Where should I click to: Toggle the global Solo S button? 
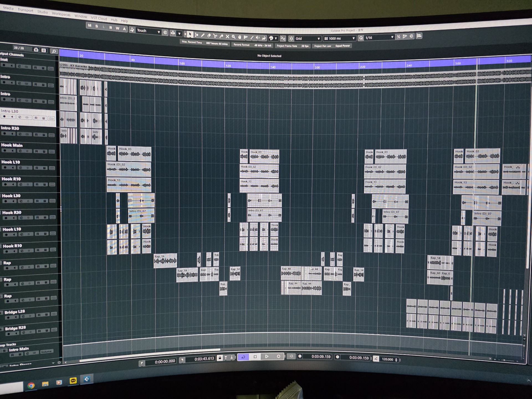[97, 26]
